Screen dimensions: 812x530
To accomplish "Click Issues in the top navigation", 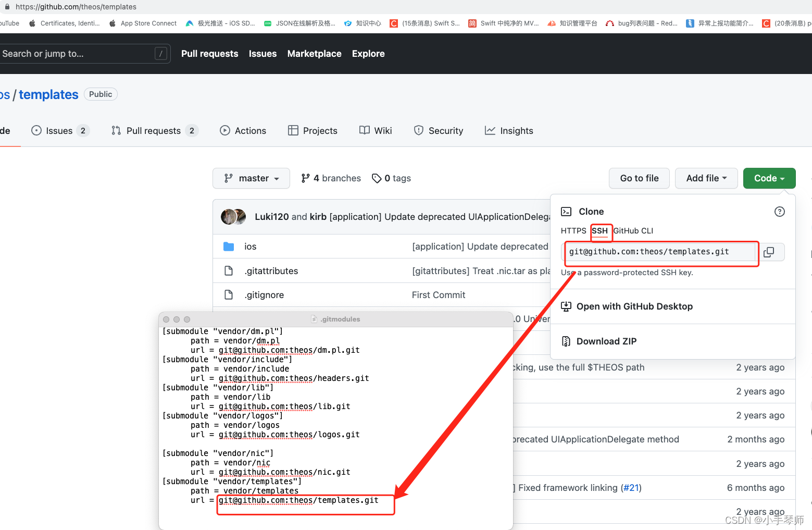I will [263, 54].
